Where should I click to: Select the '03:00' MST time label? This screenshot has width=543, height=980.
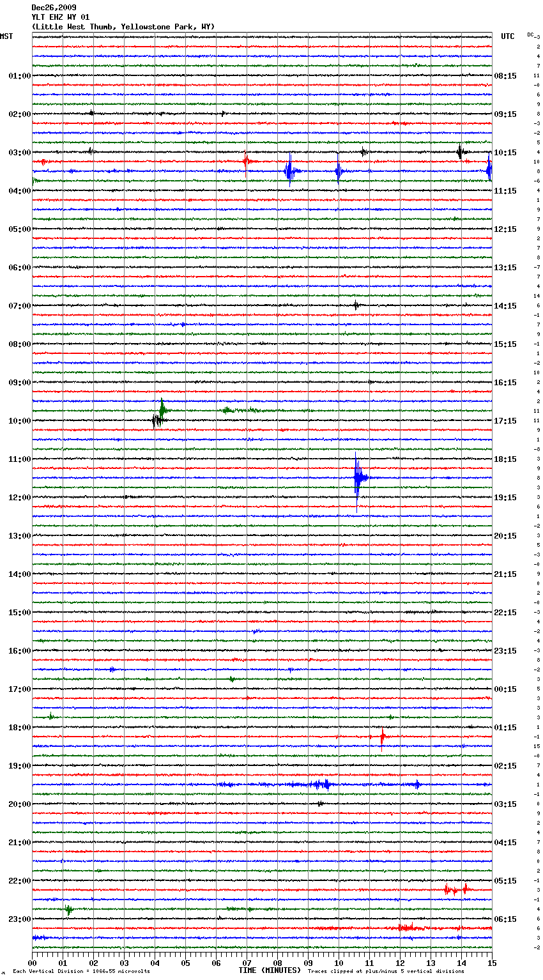point(20,153)
